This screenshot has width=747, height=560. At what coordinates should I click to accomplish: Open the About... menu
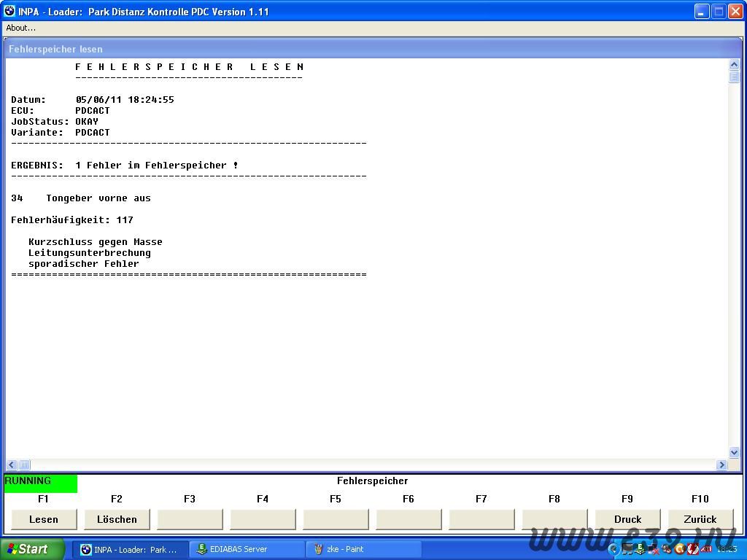point(21,28)
